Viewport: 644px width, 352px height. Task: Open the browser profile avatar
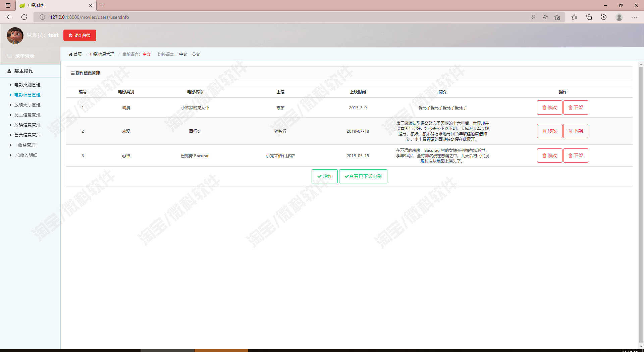619,17
